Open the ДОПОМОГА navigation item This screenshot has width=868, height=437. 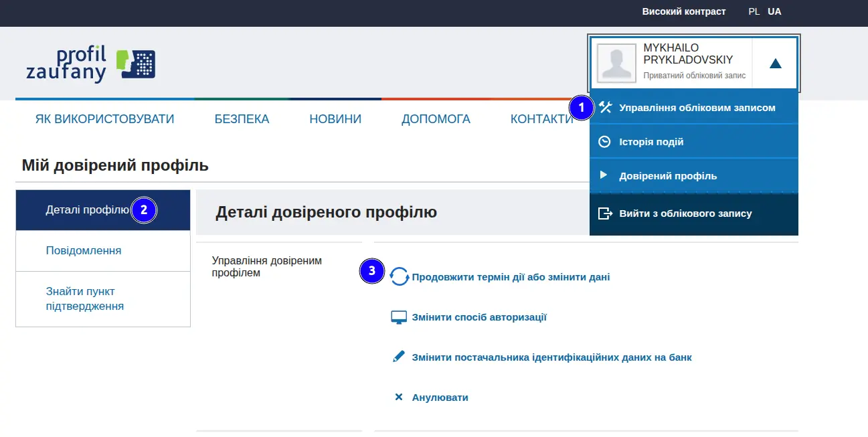(x=436, y=119)
